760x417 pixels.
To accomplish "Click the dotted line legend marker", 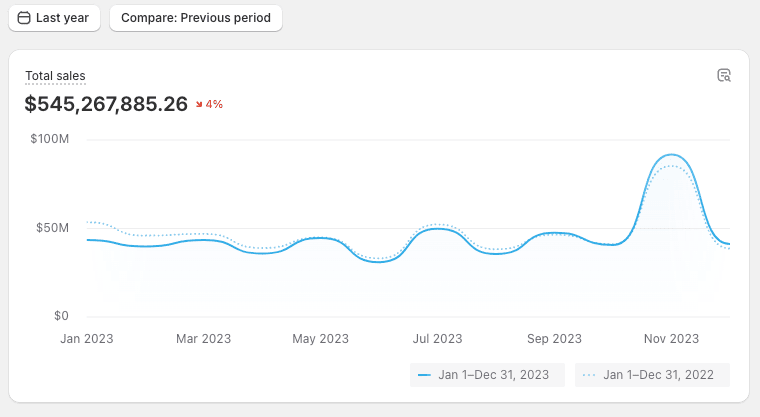I will click(589, 375).
